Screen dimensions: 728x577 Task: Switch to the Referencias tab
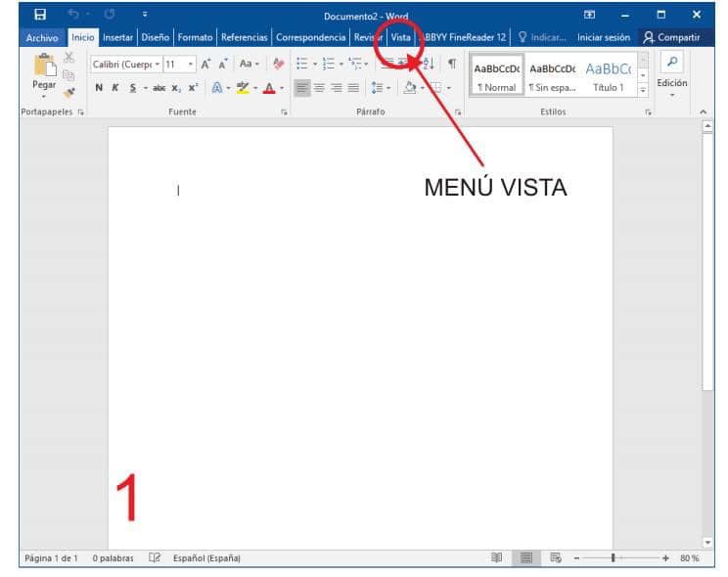(245, 37)
